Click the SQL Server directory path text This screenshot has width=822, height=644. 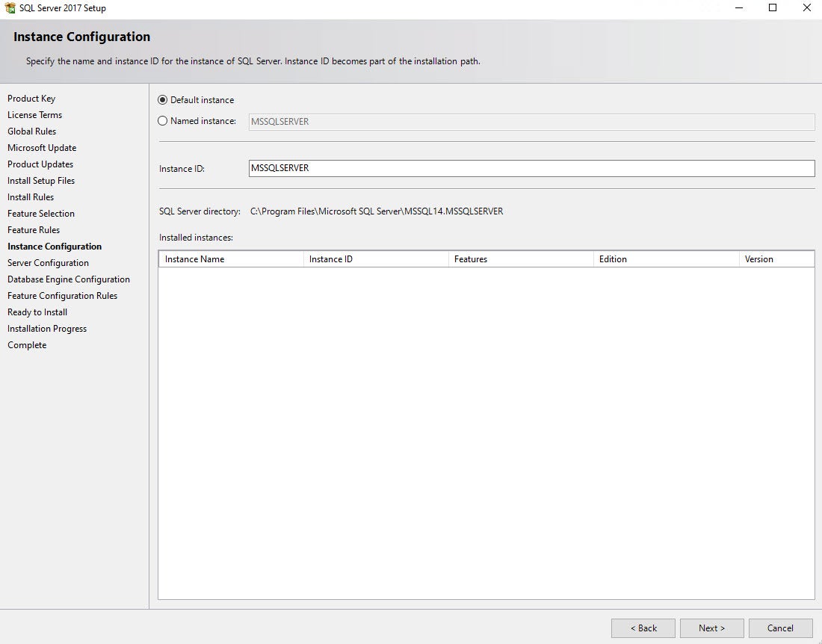tap(377, 211)
